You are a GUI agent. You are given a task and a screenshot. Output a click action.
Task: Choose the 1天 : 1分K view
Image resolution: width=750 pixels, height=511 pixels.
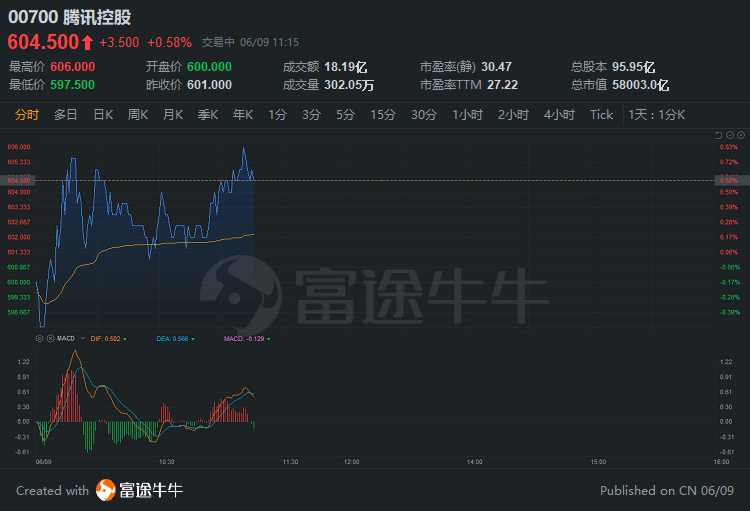(x=657, y=115)
